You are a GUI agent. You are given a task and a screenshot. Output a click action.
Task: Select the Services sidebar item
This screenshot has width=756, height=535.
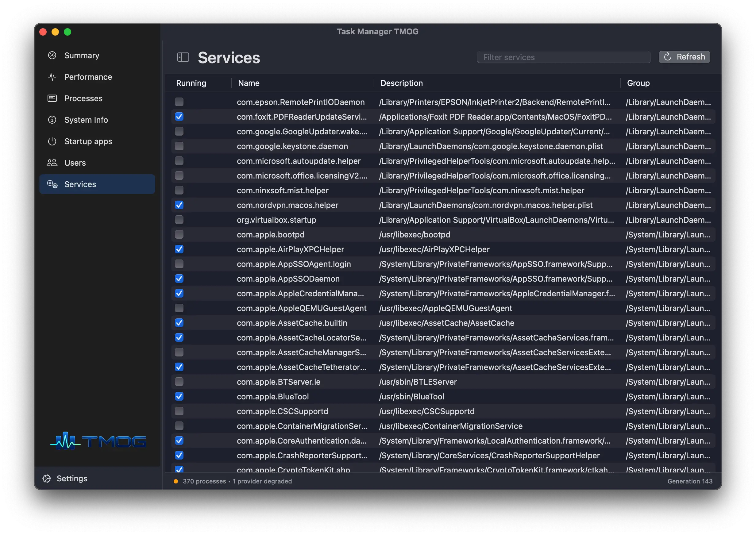pos(97,184)
